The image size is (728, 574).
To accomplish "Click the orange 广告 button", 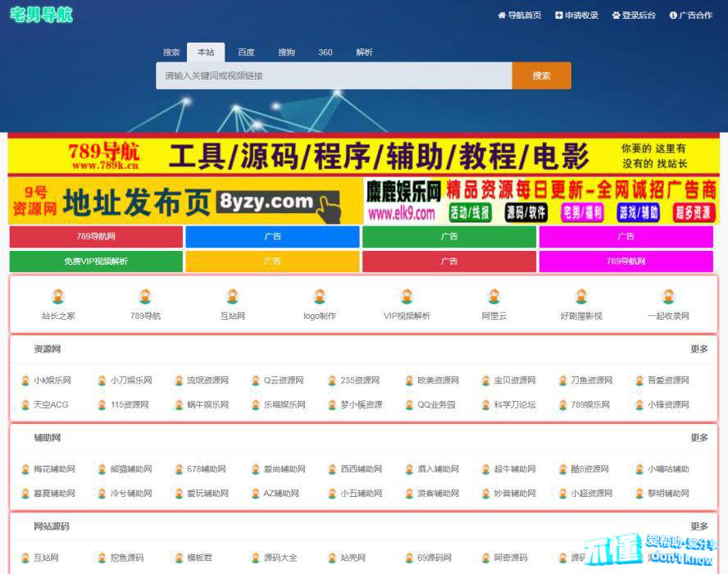I will pos(272,262).
